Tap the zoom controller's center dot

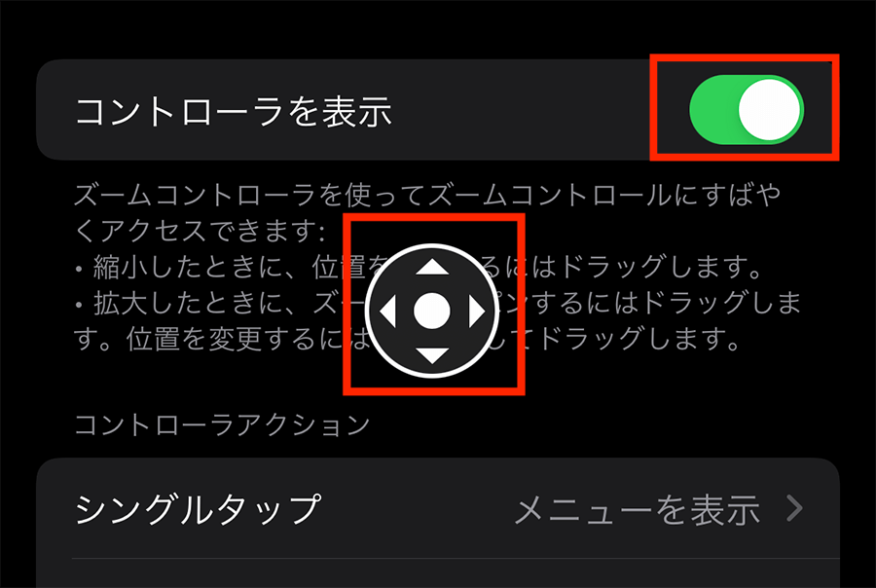432,312
